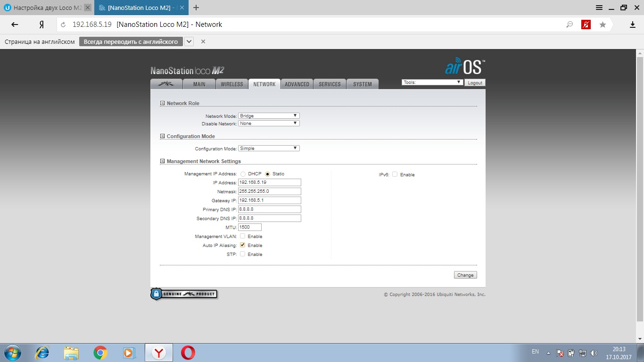Switch to the ADVANCED tab
The image size is (644, 362).
tap(297, 84)
